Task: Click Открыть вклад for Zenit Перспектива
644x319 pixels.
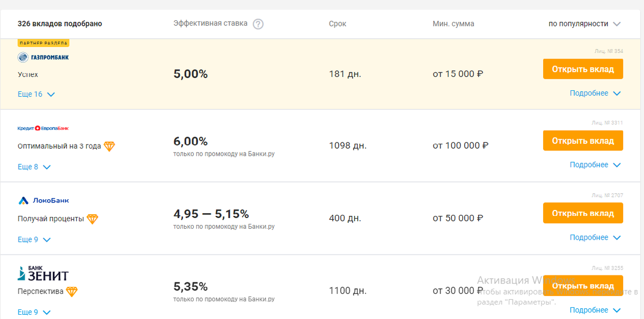Action: [x=583, y=286]
